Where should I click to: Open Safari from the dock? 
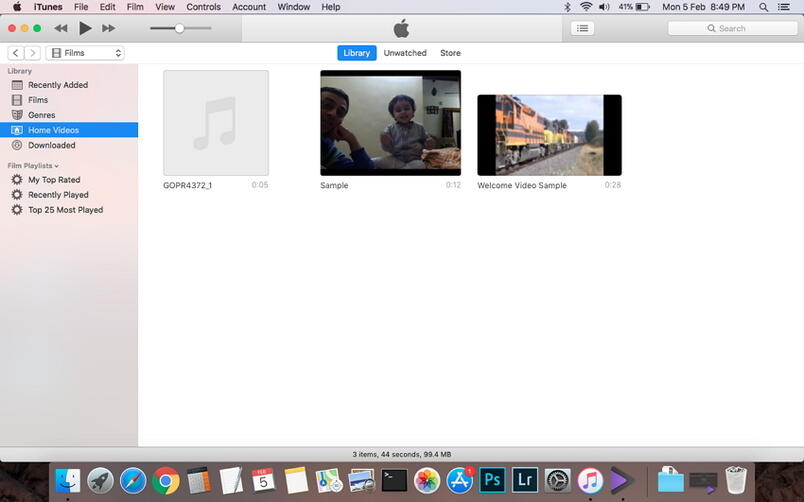[133, 481]
